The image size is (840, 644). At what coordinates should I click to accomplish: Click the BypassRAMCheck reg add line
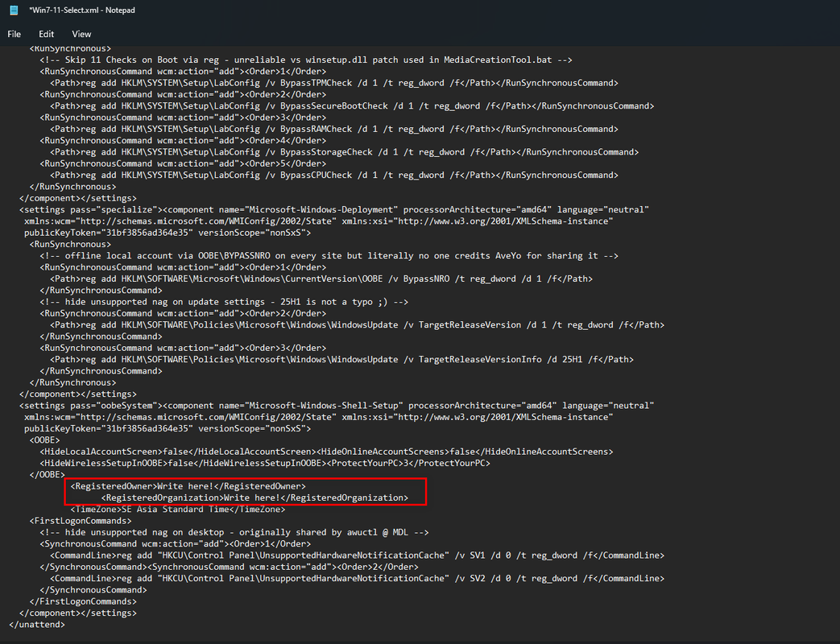click(x=334, y=129)
